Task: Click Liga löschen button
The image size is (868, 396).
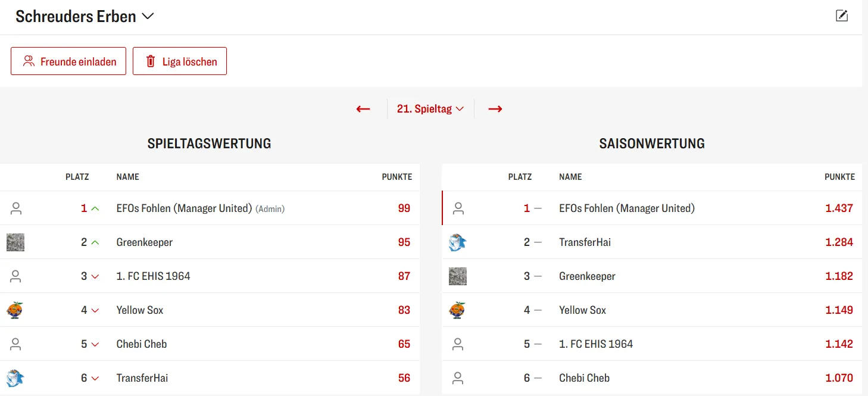Action: (x=180, y=61)
